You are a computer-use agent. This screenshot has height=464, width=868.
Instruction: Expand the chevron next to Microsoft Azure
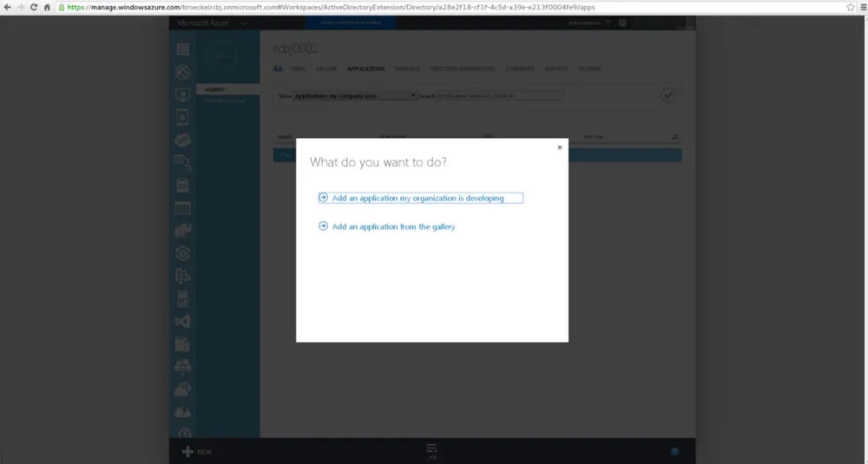244,23
